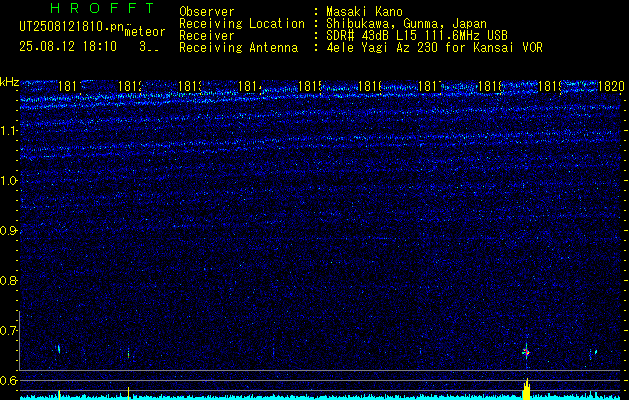The width and height of the screenshot is (629, 400).
Task: Click the 1.0 kHz axis tick label
Action: (x=10, y=181)
